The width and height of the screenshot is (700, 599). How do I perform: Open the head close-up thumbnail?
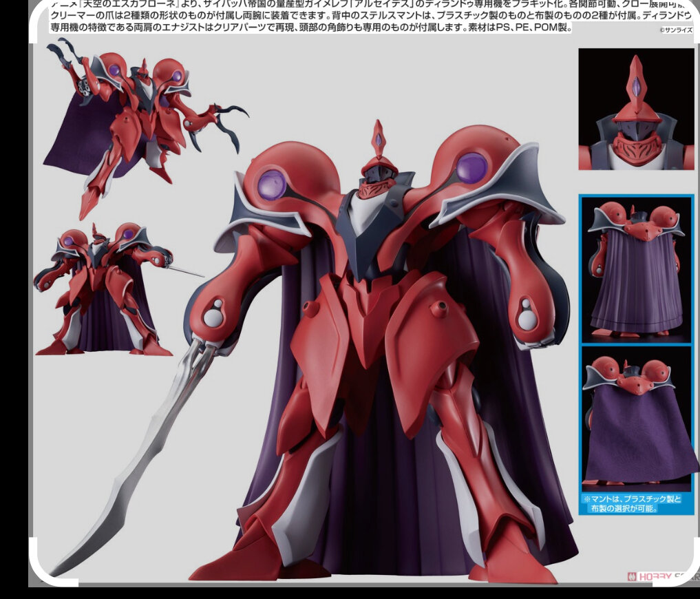point(635,109)
